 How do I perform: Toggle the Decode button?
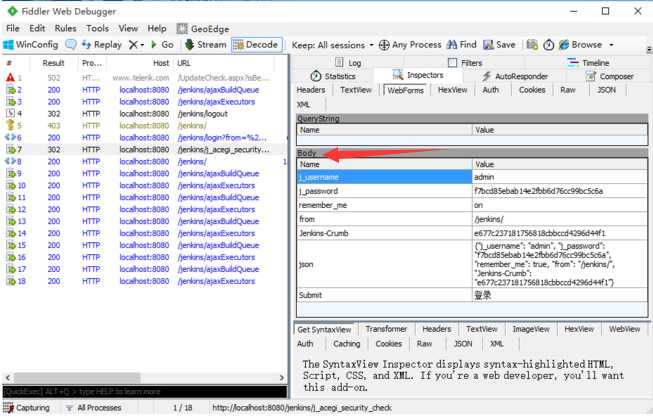257,45
